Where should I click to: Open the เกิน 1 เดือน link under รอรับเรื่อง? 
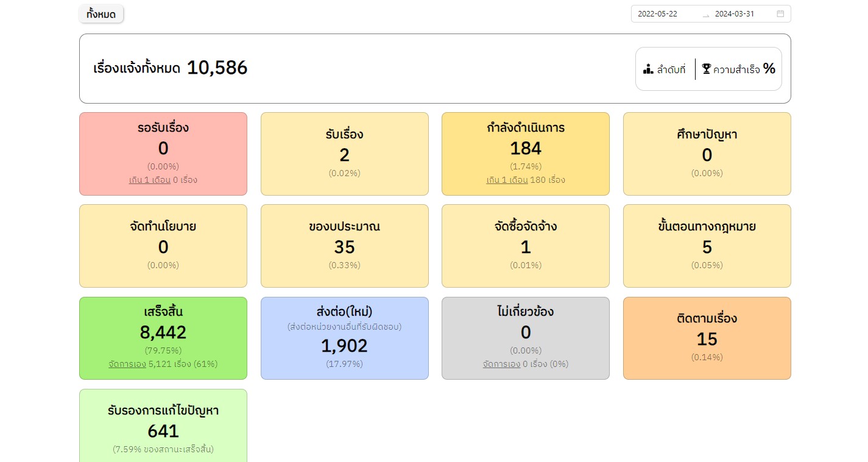point(150,180)
